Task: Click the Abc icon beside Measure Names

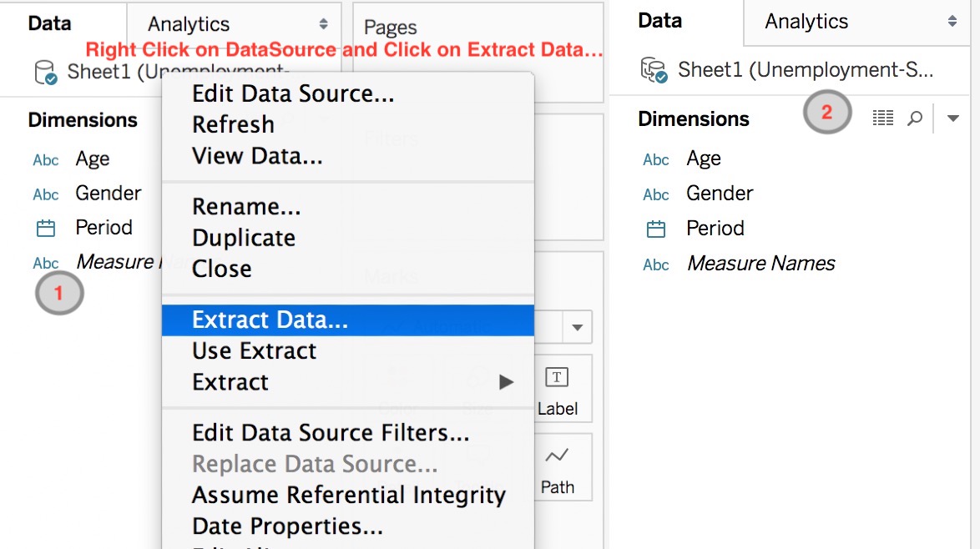Action: click(x=45, y=263)
